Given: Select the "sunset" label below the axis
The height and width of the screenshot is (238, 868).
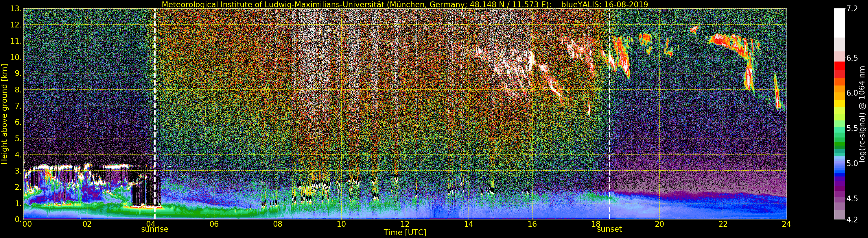Looking at the screenshot, I should pyautogui.click(x=609, y=229).
